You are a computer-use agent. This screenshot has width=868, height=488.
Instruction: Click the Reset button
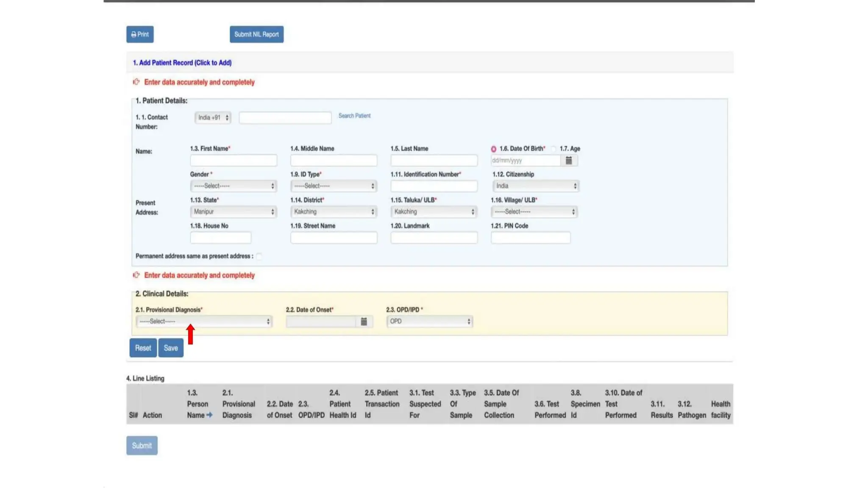click(143, 348)
